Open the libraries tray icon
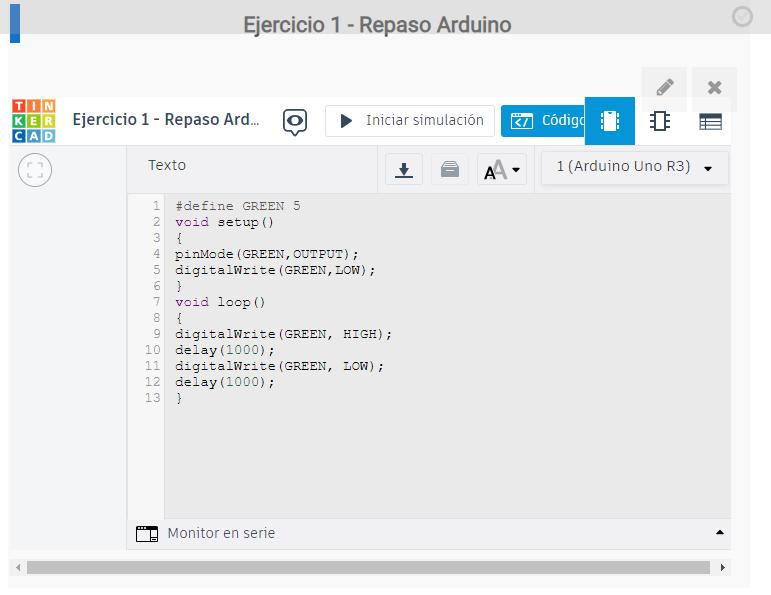 point(450,169)
